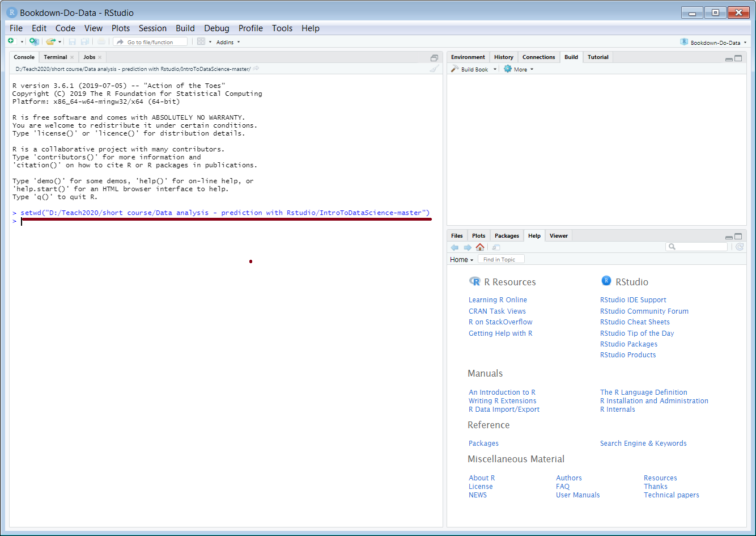Clear the console with the broom icon
This screenshot has width=756, height=536.
click(x=434, y=69)
